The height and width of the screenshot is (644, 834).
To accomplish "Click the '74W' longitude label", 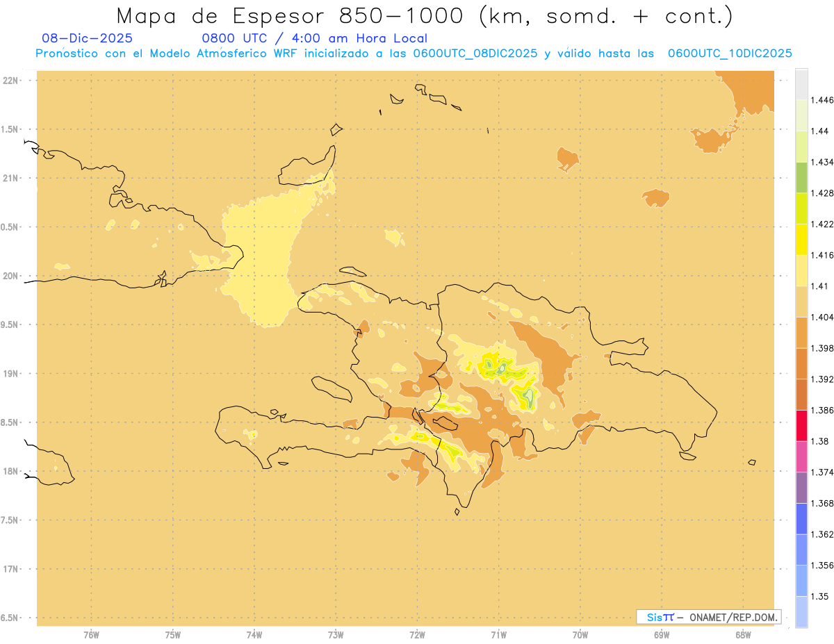I will (254, 635).
